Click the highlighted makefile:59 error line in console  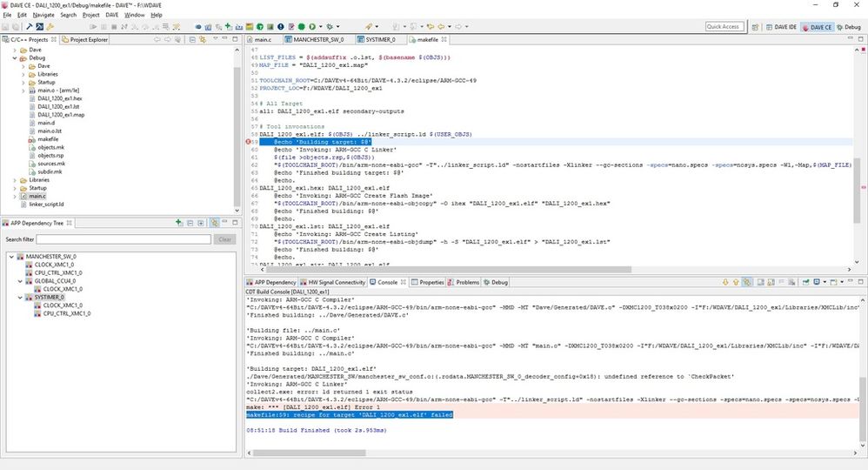coord(350,414)
